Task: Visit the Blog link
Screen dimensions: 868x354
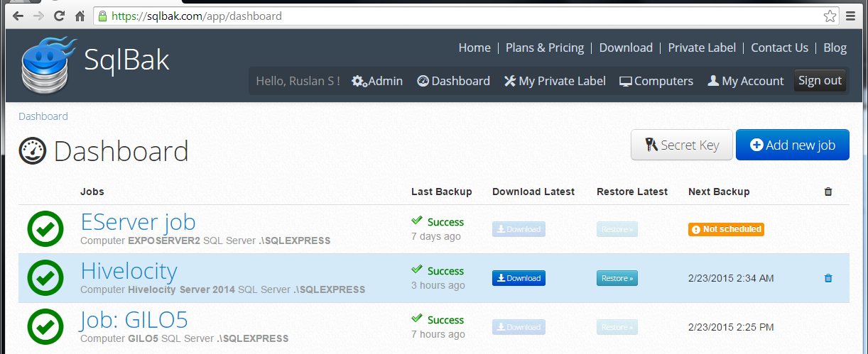Action: click(835, 48)
